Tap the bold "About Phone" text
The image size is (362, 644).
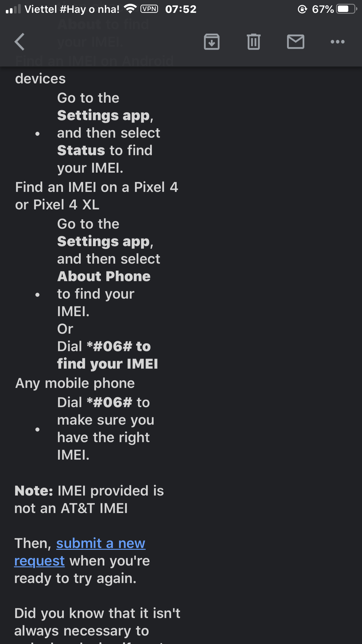(104, 276)
